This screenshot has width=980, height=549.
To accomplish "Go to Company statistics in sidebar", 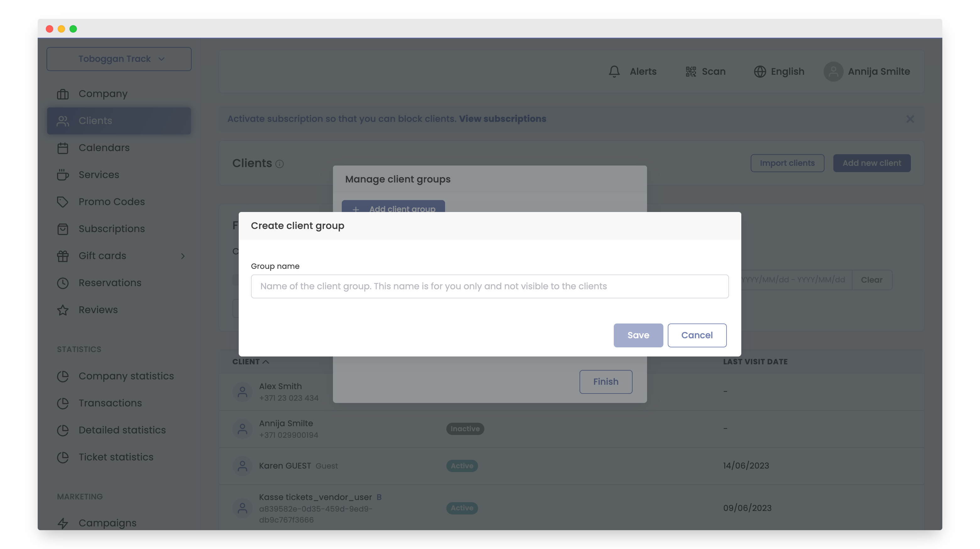I will pyautogui.click(x=126, y=376).
